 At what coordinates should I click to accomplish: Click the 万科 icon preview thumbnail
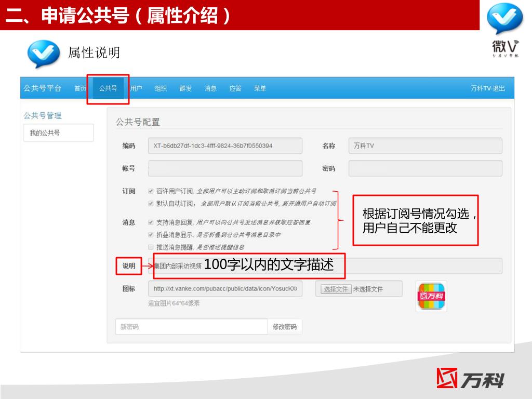tap(431, 296)
